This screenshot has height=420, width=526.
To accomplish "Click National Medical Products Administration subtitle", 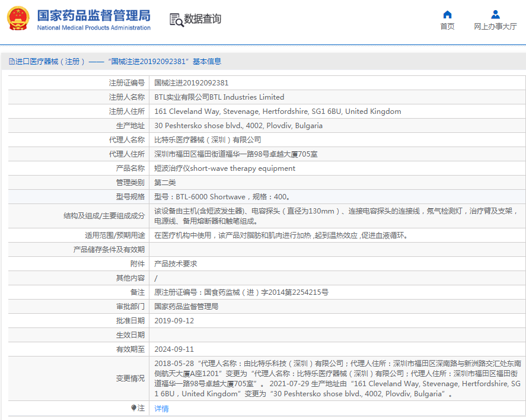I will click(x=94, y=28).
